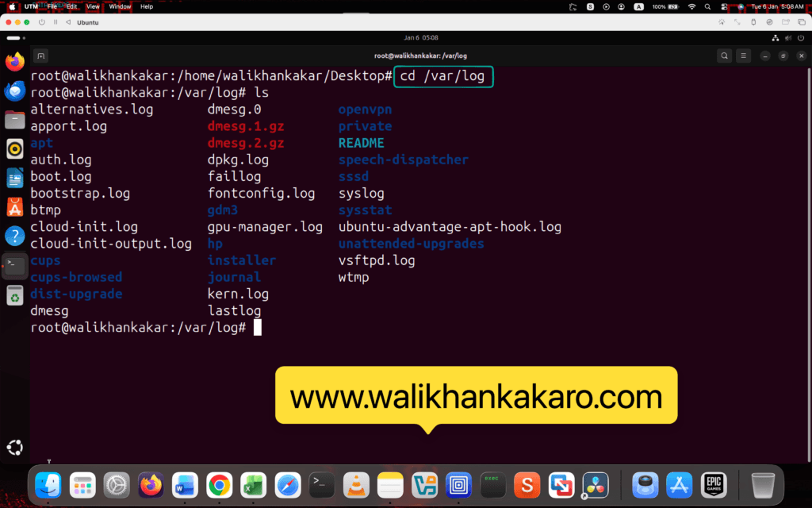Open the Help icon in Ubuntu dock
The image size is (812, 508).
14,236
